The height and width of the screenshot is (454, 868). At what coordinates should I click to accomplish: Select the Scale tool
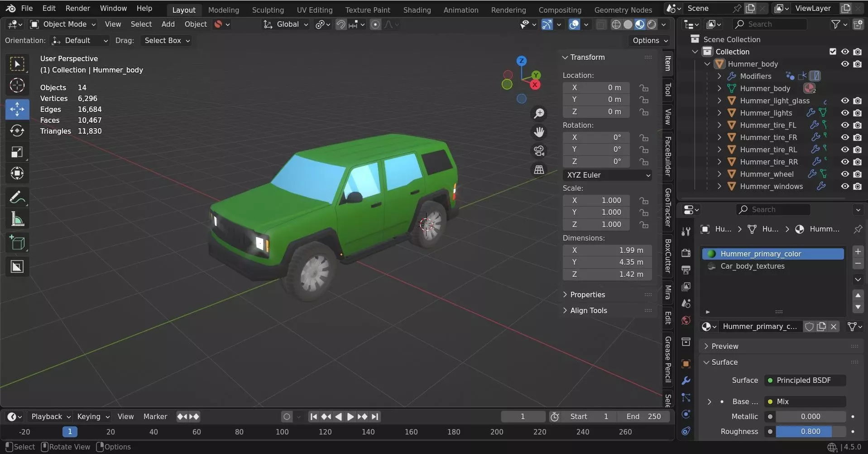17,152
